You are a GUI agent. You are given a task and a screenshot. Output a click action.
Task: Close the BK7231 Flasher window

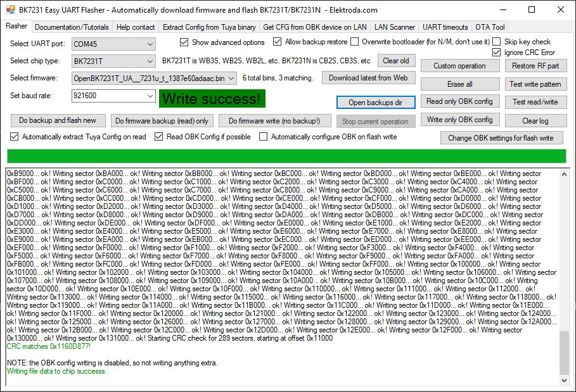click(x=561, y=10)
